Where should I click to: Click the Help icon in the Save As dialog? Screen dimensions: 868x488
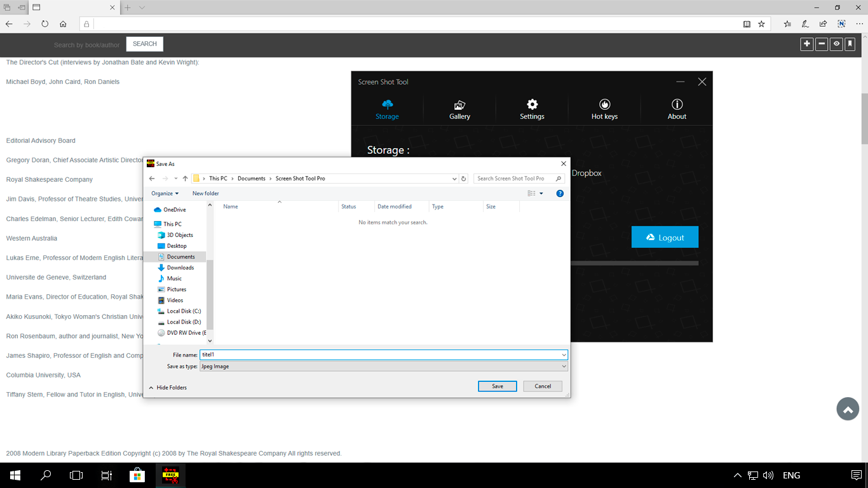coord(560,193)
